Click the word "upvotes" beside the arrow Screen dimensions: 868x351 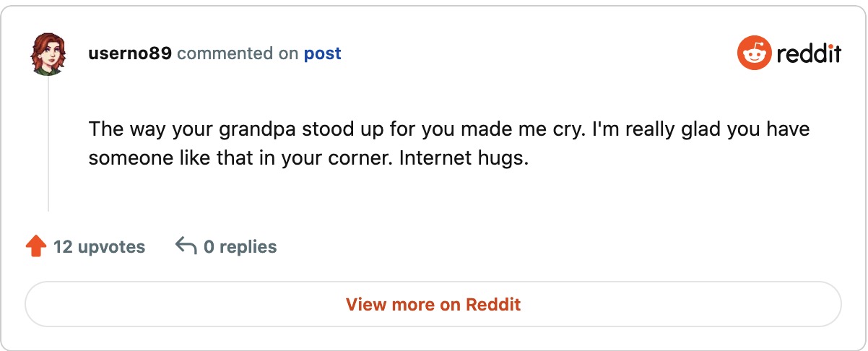coord(111,247)
